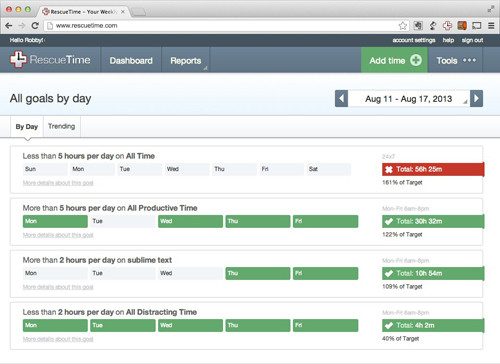The image size is (500, 364).
Task: Click the RescueTime browser tab
Action: pos(83,12)
